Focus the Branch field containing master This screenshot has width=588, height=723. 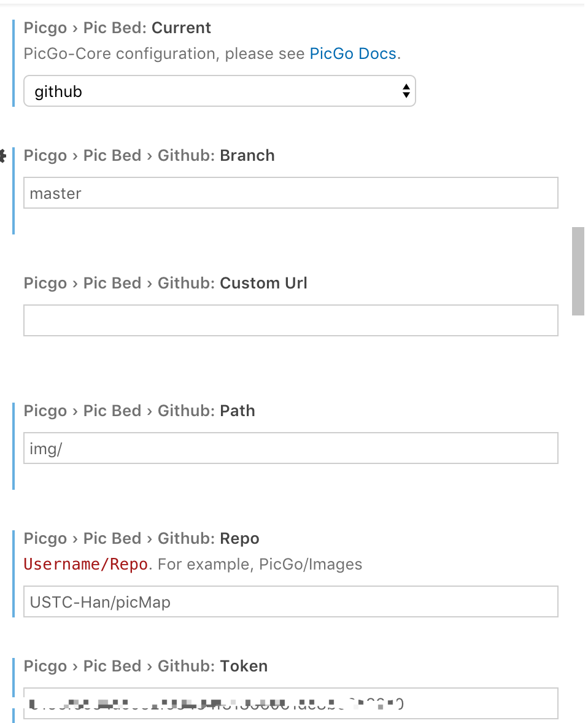click(x=290, y=193)
